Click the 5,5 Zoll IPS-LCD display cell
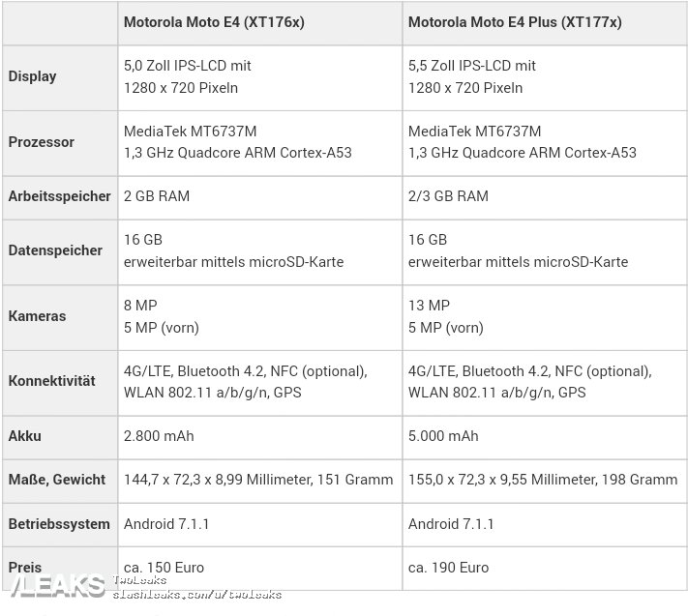 pyautogui.click(x=472, y=66)
